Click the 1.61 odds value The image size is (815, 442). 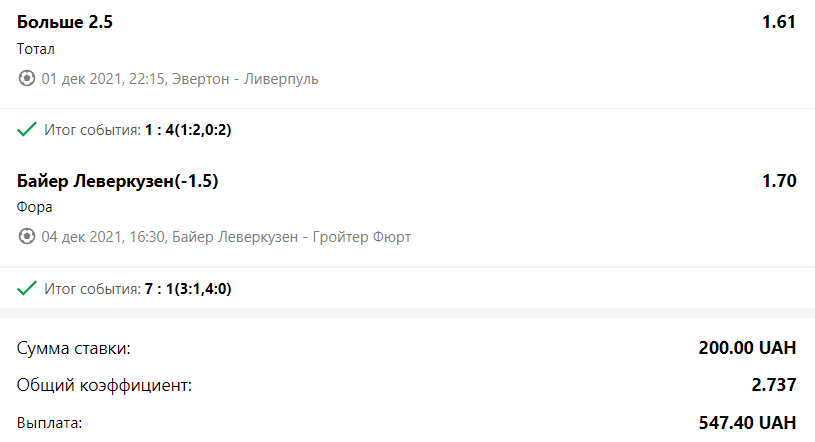point(779,22)
